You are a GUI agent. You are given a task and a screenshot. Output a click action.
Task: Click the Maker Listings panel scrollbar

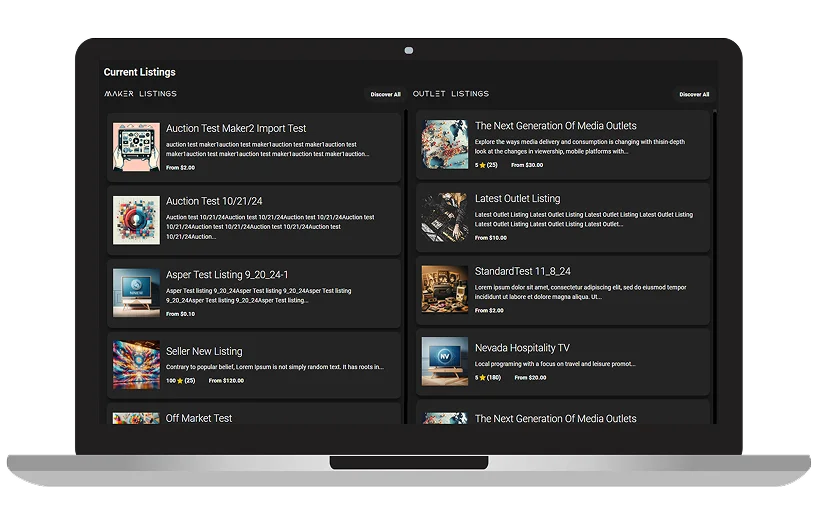click(x=405, y=260)
